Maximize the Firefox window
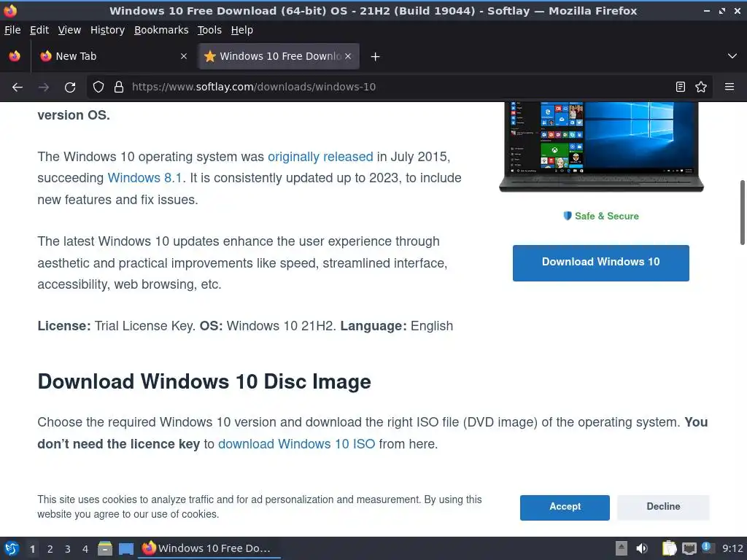The height and width of the screenshot is (560, 747). [722, 10]
